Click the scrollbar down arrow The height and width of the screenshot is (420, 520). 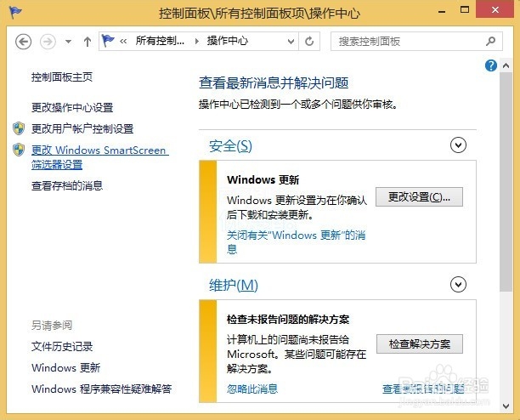click(x=506, y=406)
